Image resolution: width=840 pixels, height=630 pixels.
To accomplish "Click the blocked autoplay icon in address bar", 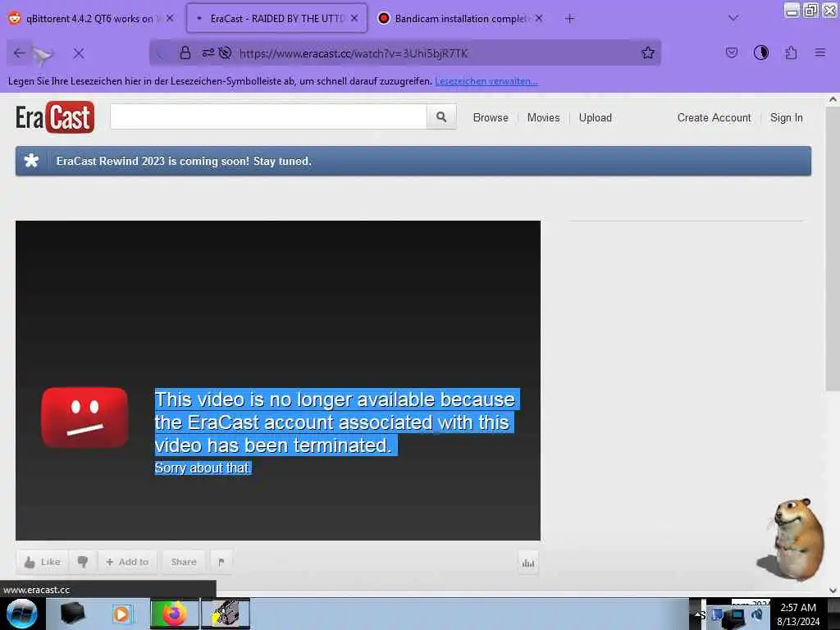I will pos(225,52).
